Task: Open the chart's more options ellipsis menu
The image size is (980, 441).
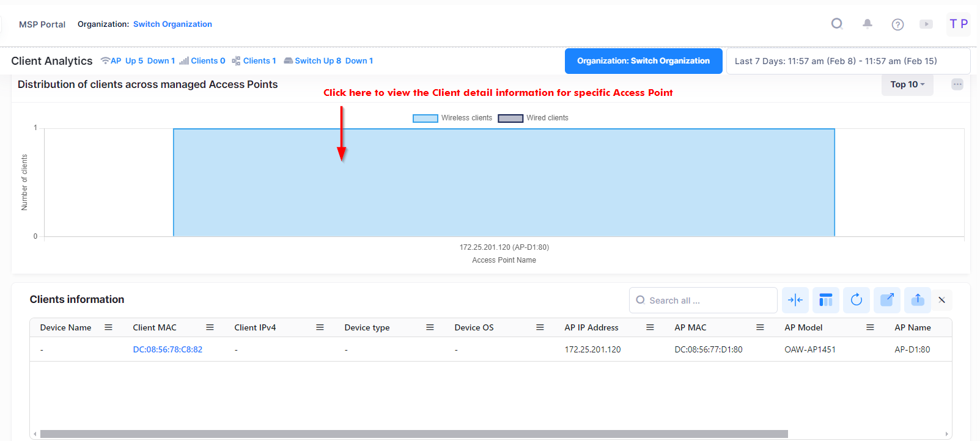Action: click(957, 84)
